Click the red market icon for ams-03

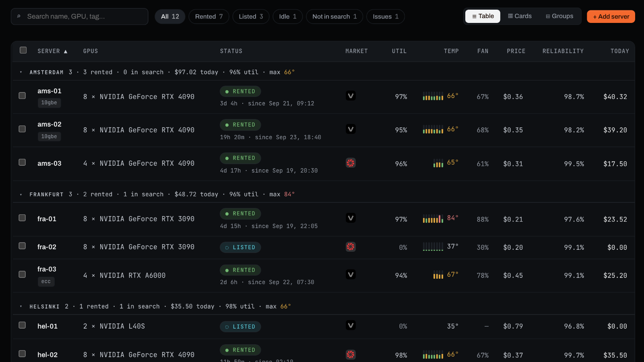(351, 163)
